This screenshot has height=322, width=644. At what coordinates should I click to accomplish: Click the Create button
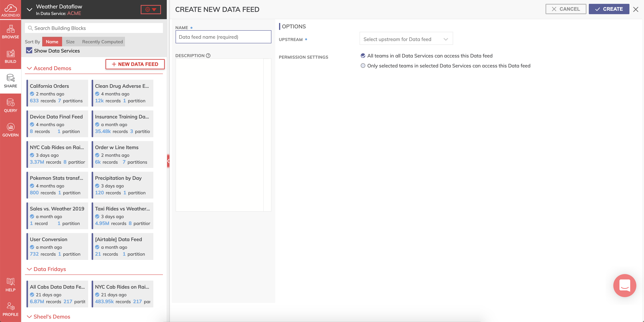(x=609, y=9)
